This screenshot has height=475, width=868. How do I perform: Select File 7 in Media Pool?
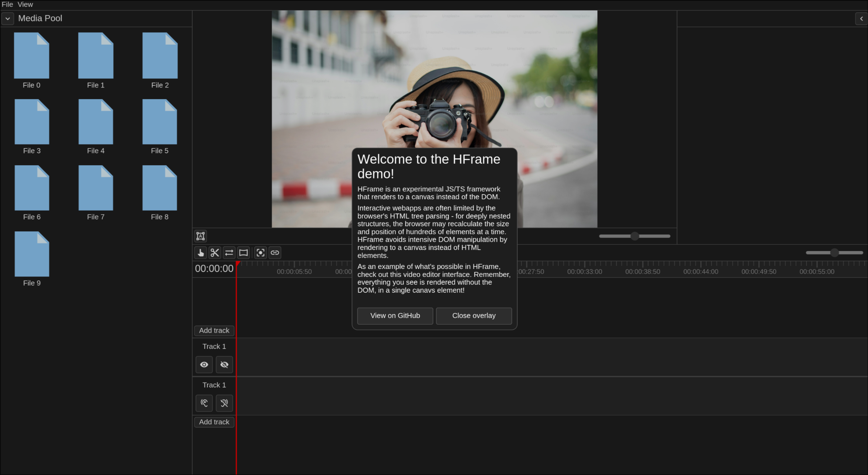tap(96, 188)
